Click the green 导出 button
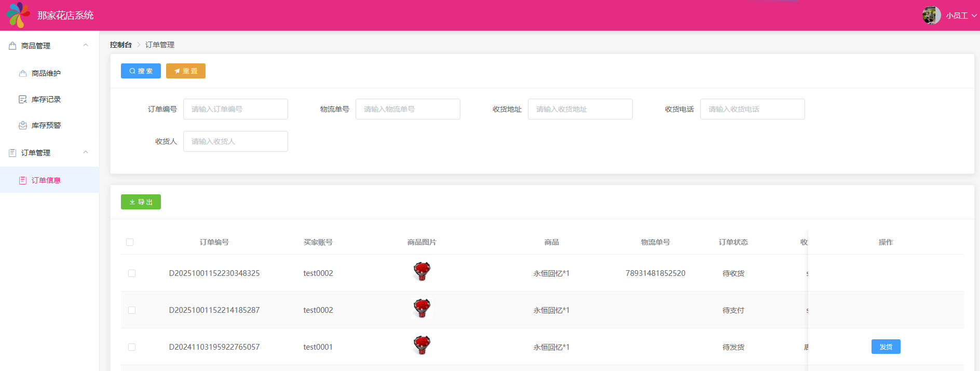The image size is (980, 371). (x=141, y=202)
